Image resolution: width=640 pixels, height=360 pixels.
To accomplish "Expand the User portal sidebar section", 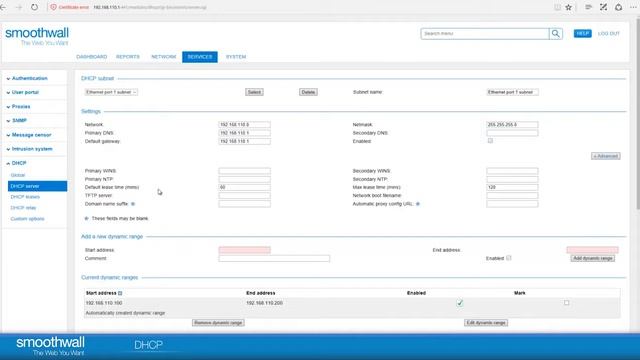I will [x=25, y=93].
